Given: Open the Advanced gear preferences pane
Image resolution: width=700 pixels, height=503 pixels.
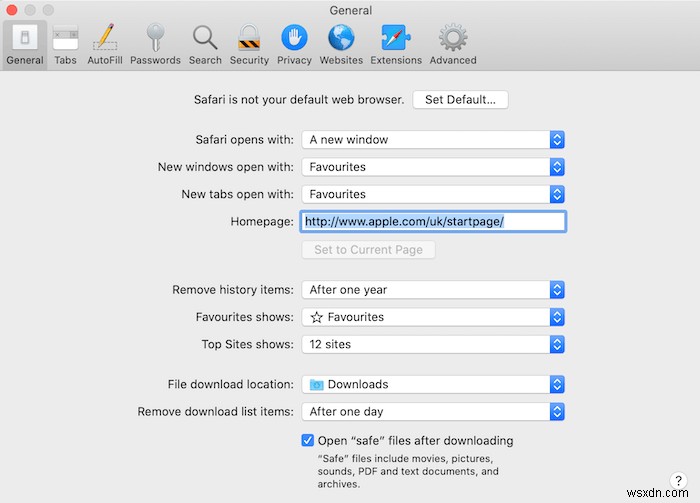Looking at the screenshot, I should [453, 45].
